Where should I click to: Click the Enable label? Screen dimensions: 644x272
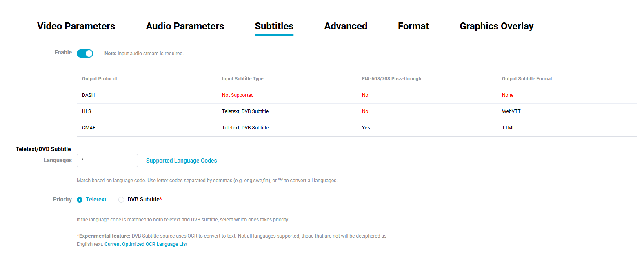point(63,52)
